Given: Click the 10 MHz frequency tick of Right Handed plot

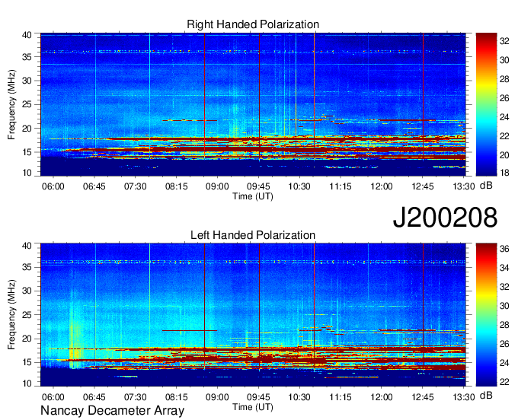Looking at the screenshot, I should click(x=27, y=173).
